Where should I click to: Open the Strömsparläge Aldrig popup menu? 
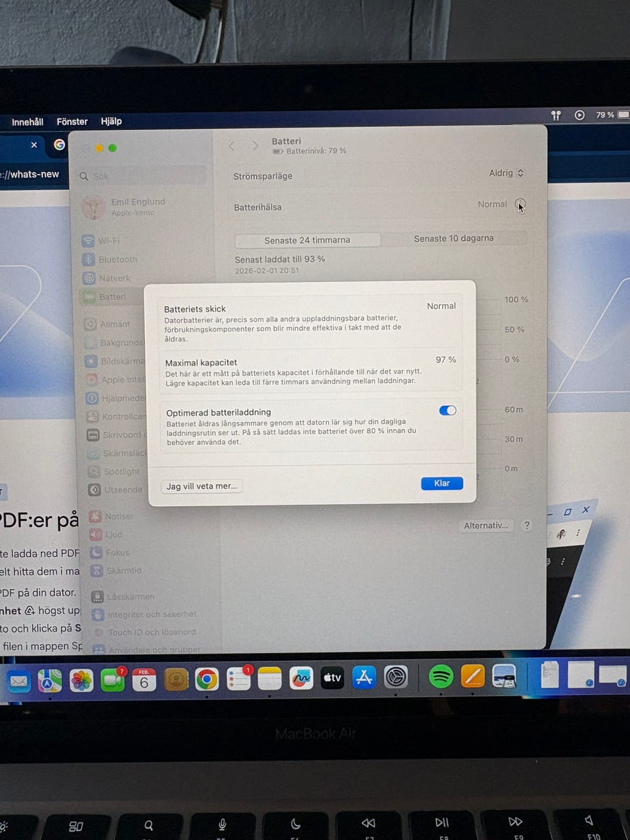coord(506,173)
